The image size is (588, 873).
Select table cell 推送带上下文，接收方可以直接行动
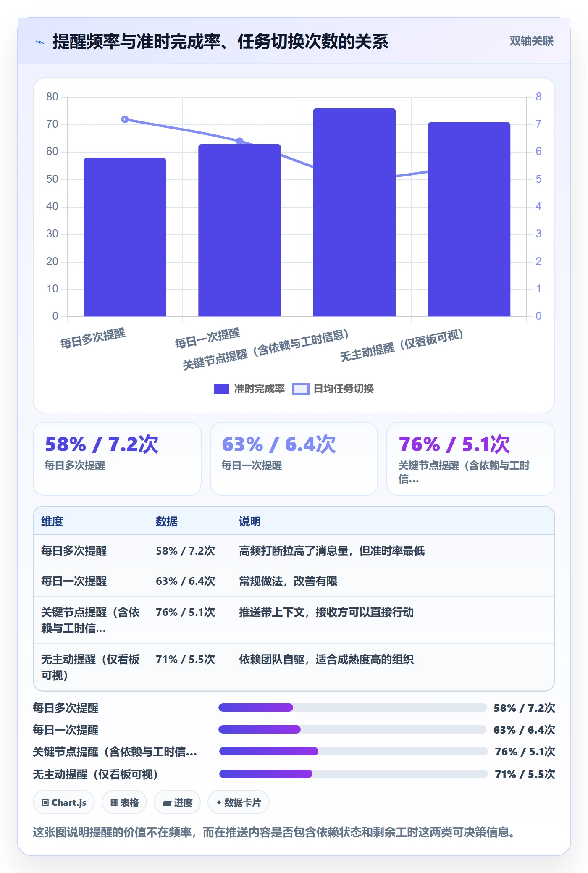(326, 612)
